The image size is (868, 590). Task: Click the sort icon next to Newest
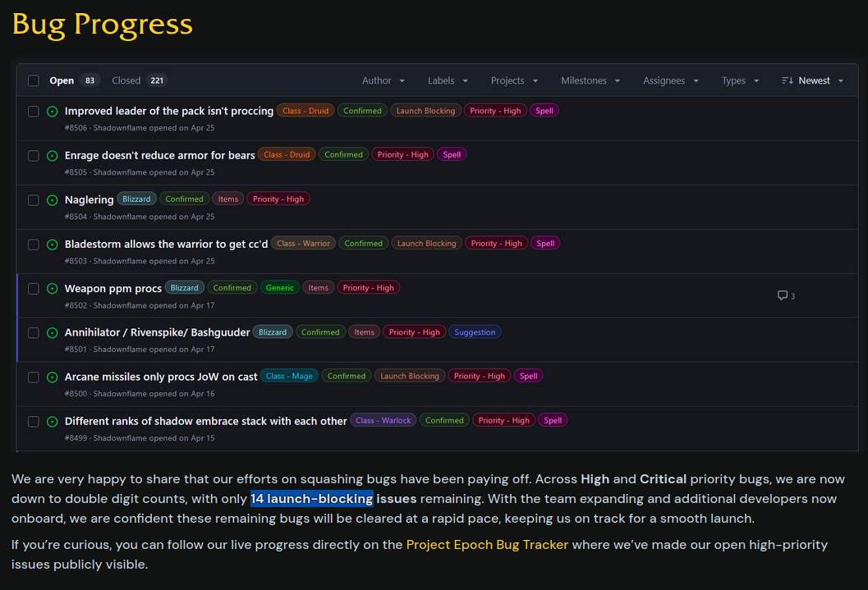pos(788,80)
